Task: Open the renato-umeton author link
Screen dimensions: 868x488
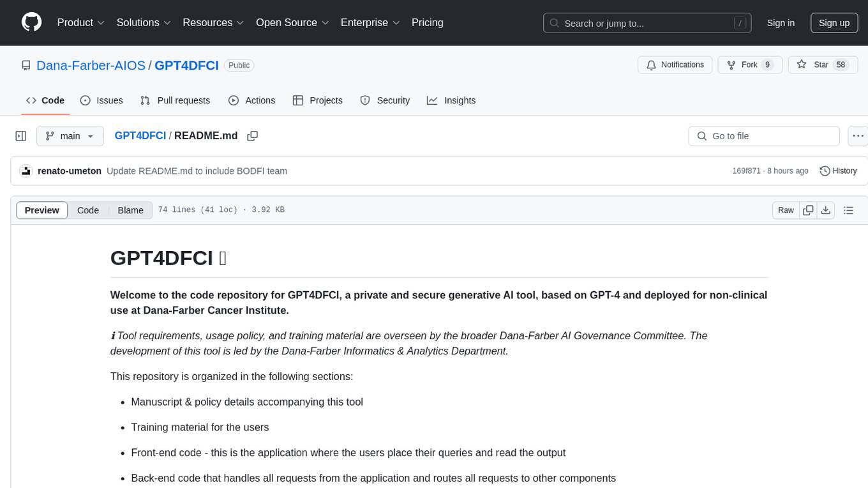Action: pos(70,171)
